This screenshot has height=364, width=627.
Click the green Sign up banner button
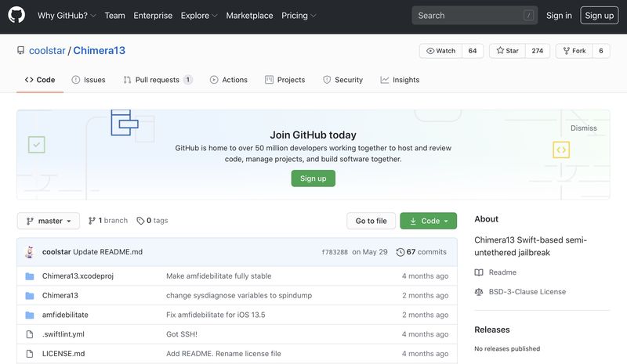coord(313,178)
